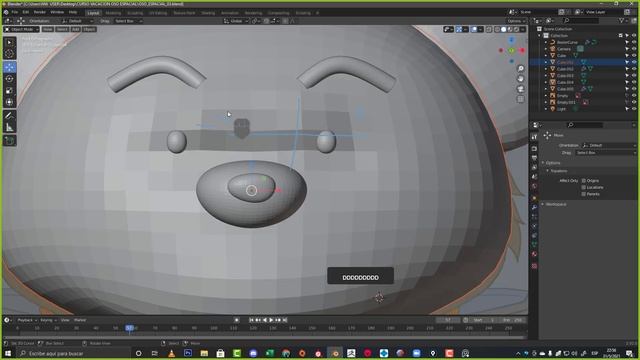Open the Object Data properties tab
This screenshot has height=360, width=640.
point(534,244)
